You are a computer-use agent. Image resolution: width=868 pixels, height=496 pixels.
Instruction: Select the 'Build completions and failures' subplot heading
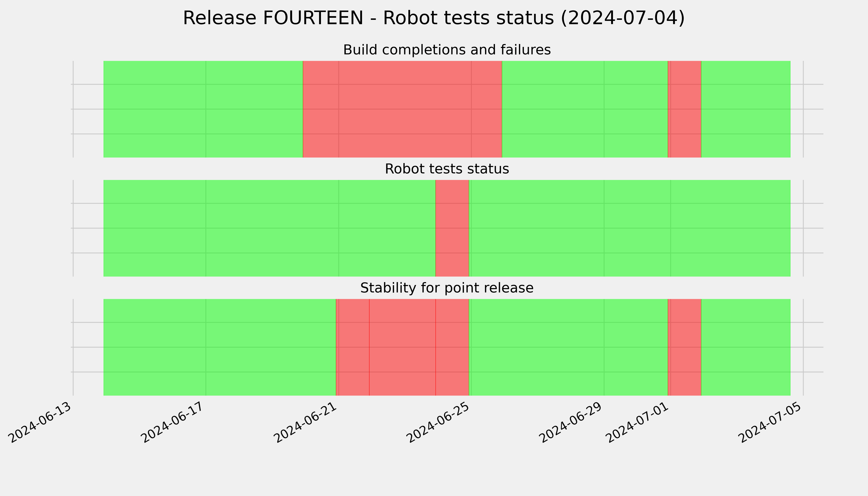point(447,50)
